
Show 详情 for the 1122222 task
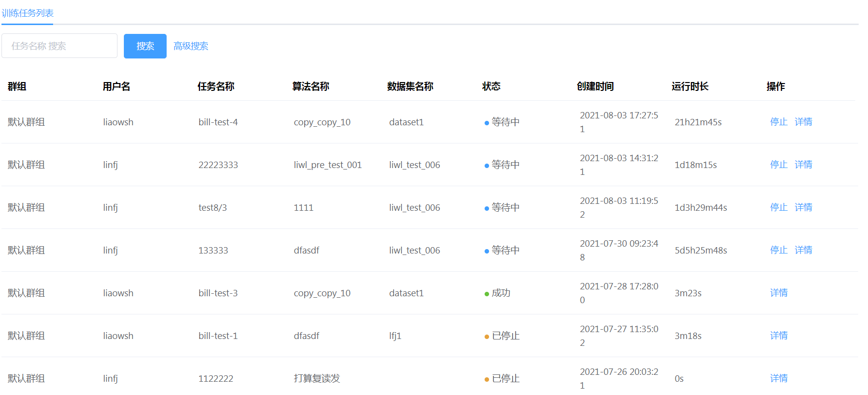[x=779, y=378]
